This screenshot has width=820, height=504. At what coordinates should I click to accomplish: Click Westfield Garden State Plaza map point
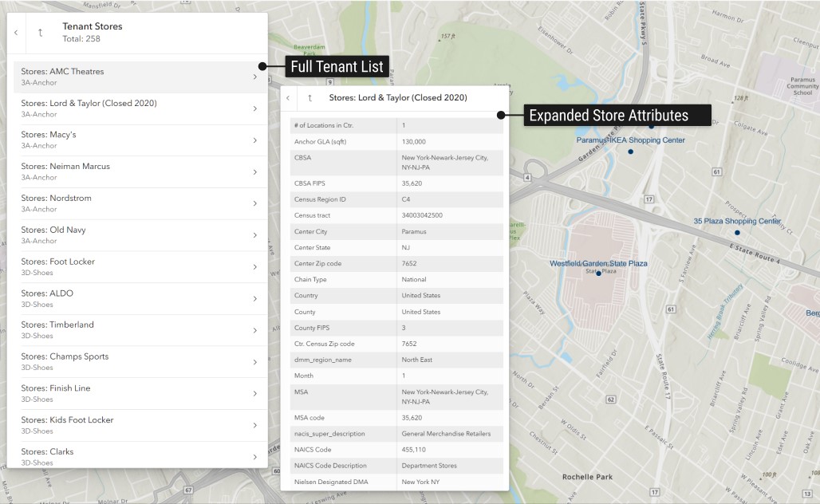point(598,274)
